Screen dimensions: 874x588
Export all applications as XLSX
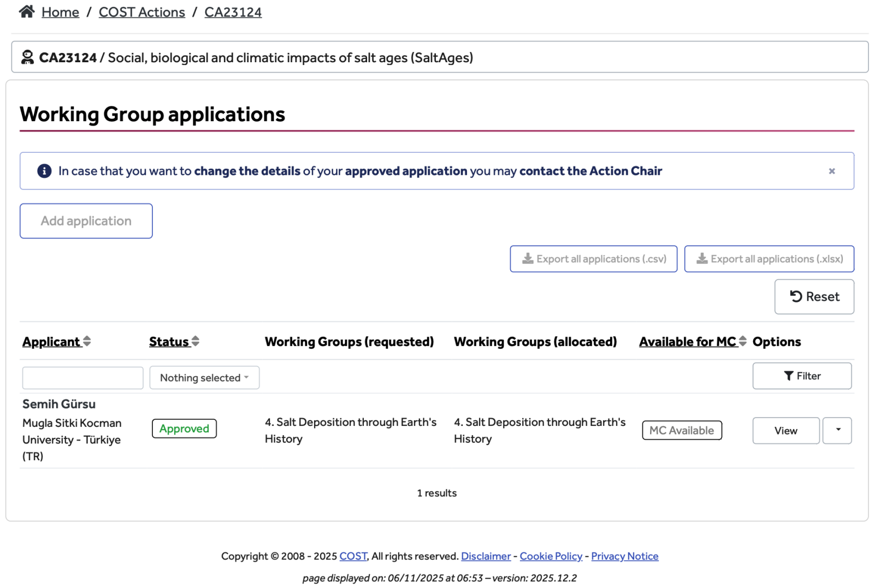[x=769, y=259]
